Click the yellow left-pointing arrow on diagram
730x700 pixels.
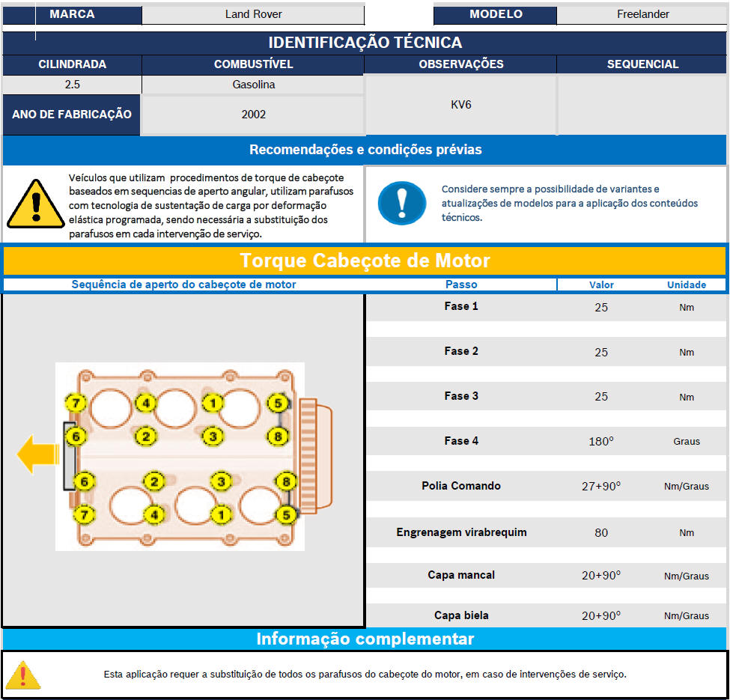click(37, 455)
